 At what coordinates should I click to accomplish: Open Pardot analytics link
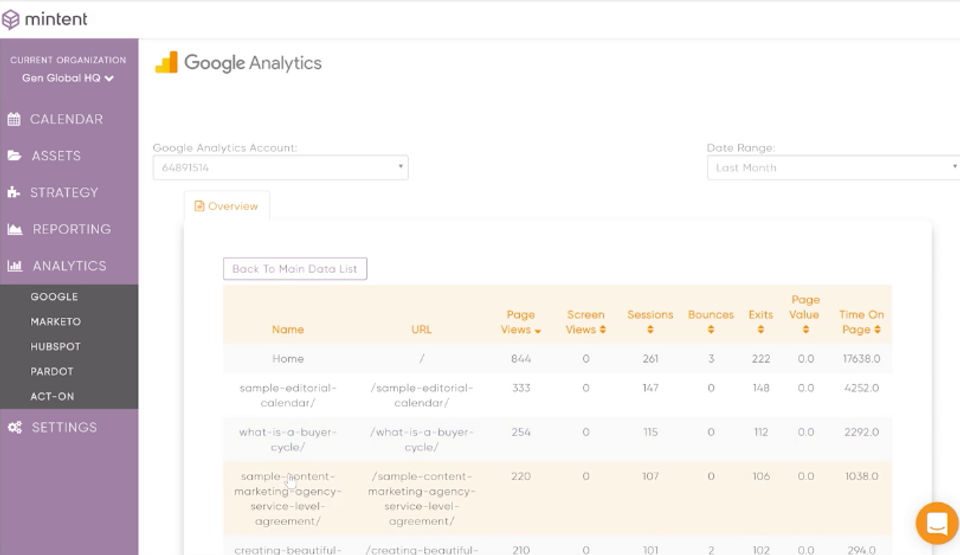point(52,372)
